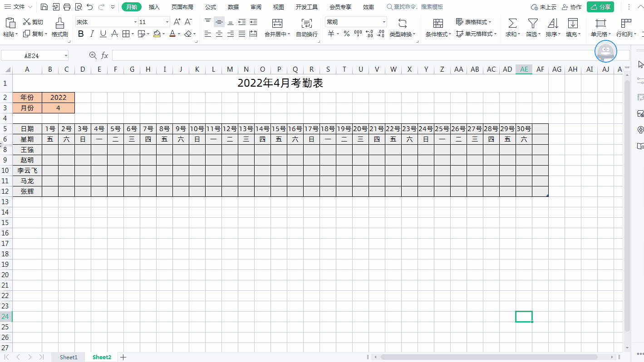Open print preview icon

point(78,7)
